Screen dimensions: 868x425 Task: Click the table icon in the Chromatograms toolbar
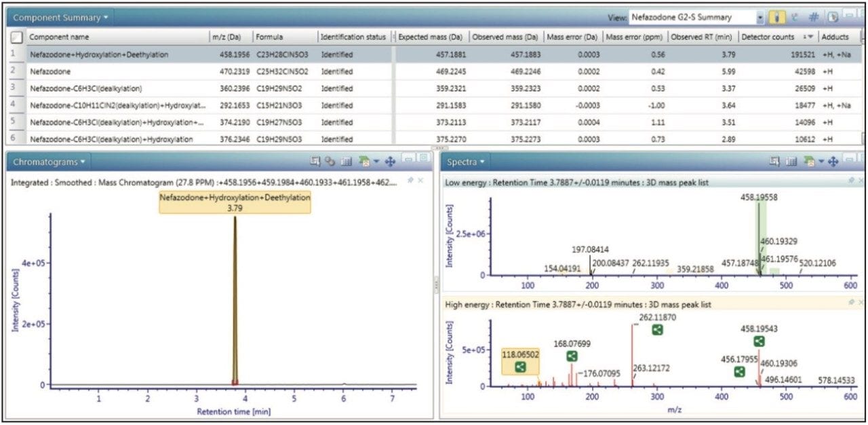346,162
